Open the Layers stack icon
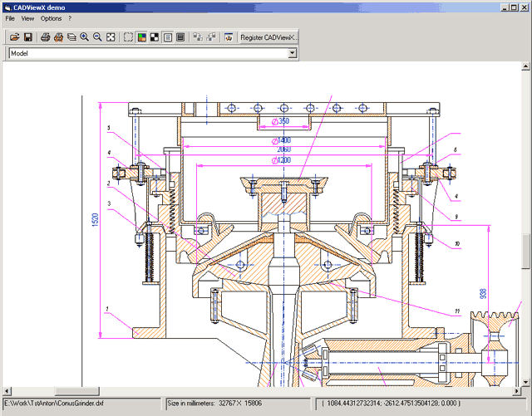 (71, 37)
